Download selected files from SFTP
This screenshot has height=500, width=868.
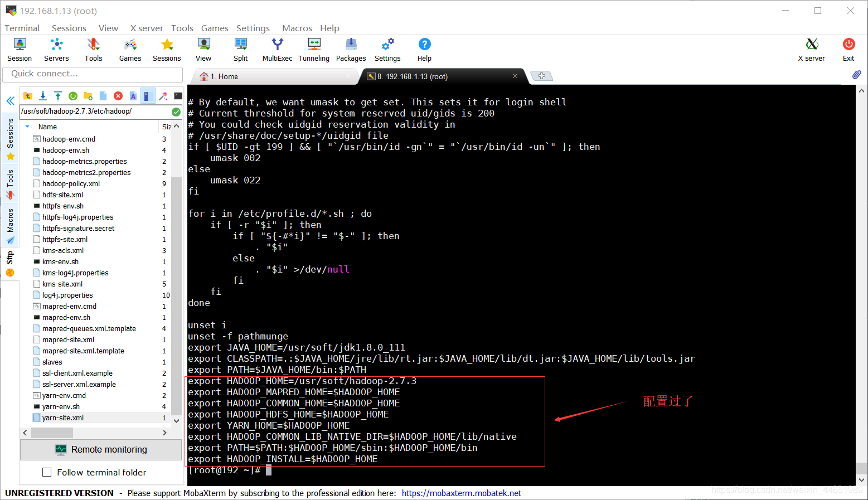tap(42, 96)
